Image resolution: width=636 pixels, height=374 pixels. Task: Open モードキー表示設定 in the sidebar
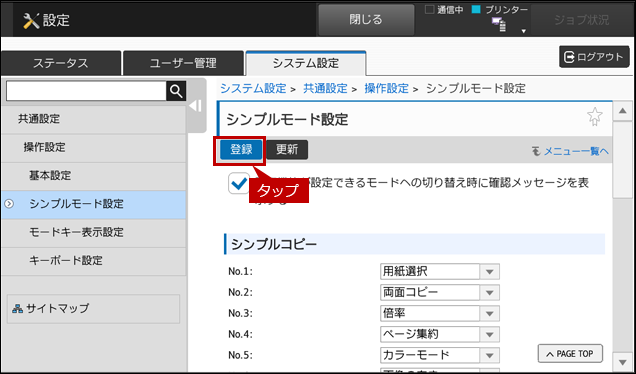pyautogui.click(x=94, y=232)
